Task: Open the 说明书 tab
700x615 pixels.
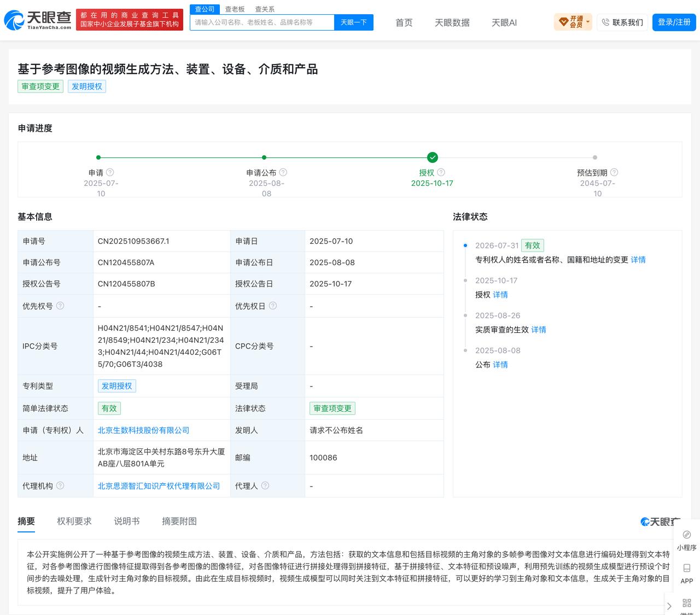Action: 127,522
